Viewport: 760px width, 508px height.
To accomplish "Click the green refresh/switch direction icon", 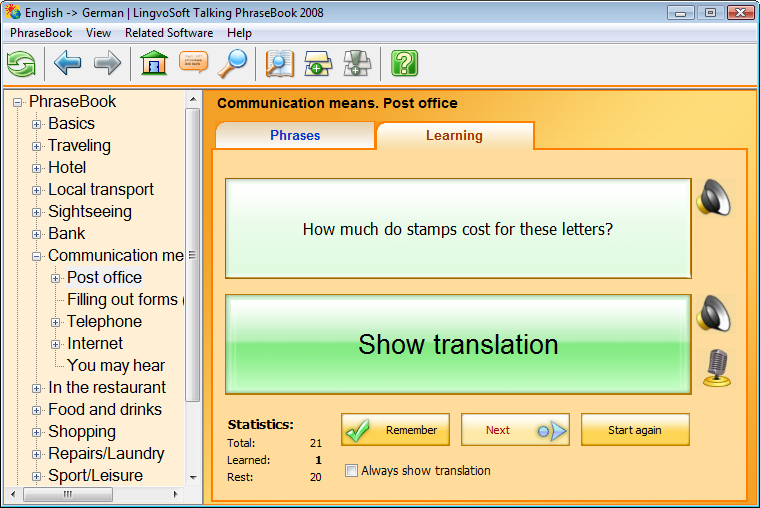I will click(x=21, y=64).
